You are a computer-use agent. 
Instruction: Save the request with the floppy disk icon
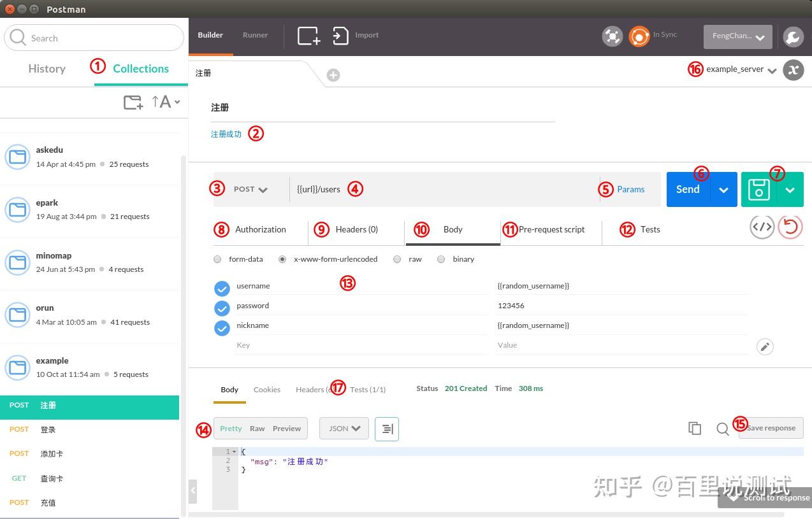point(758,189)
